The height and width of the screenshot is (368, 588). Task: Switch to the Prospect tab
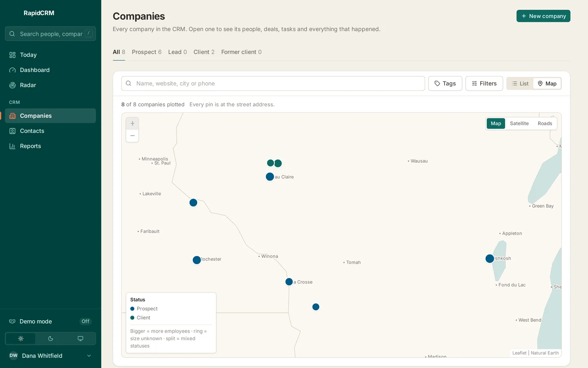[x=147, y=52]
